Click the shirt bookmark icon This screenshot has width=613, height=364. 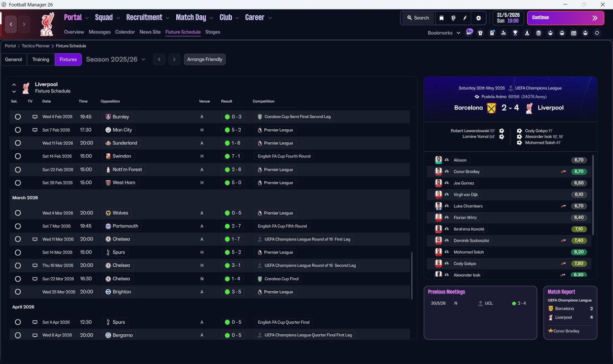[x=480, y=33]
